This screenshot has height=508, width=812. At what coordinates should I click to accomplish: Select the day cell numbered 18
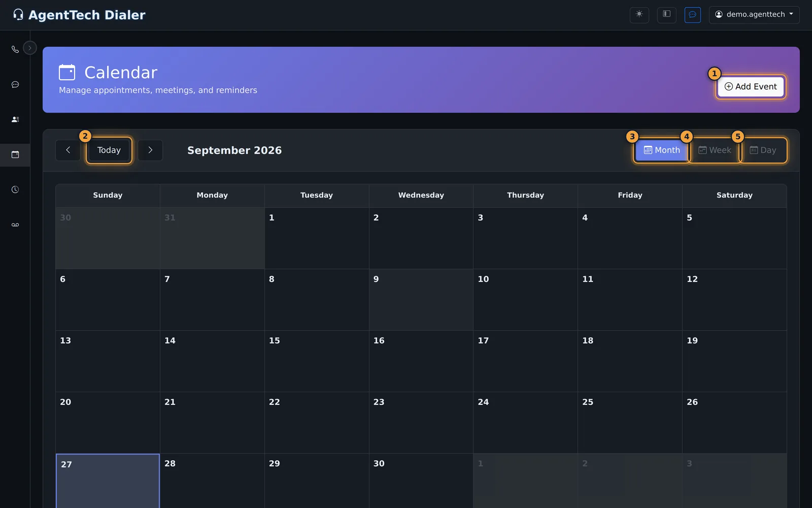630,361
